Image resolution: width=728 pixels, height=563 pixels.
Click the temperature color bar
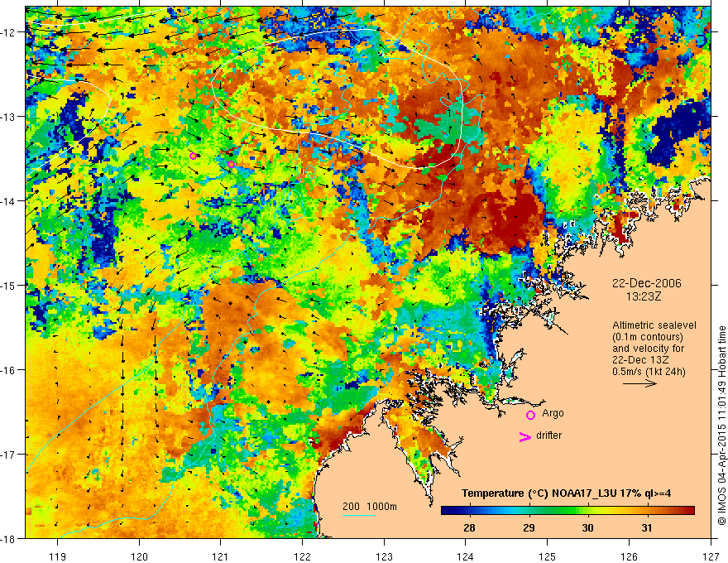point(568,511)
